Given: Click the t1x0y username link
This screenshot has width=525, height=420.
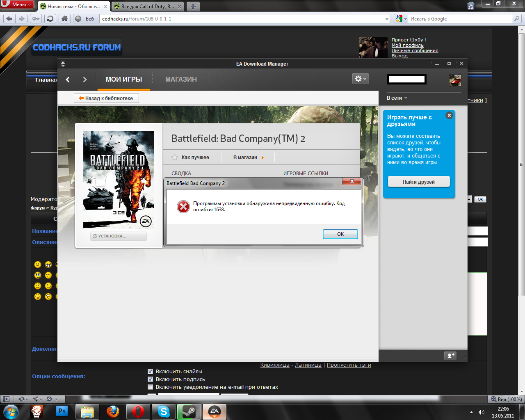Looking at the screenshot, I should 417,40.
